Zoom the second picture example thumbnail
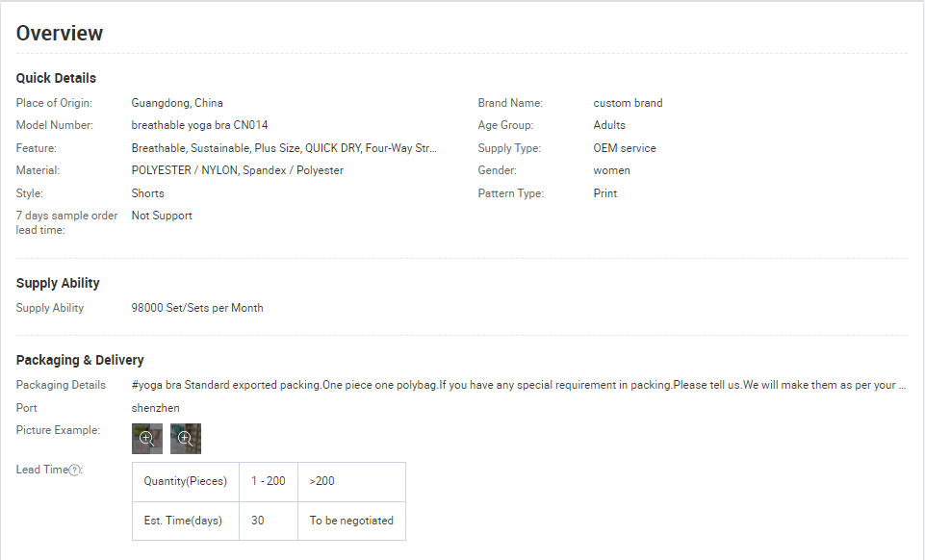The image size is (925, 560). tap(185, 438)
